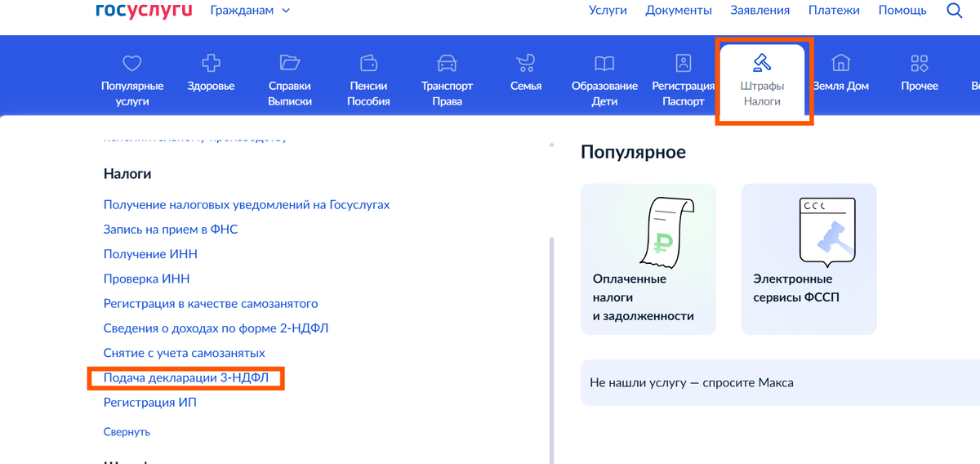Open the Услуги top menu
Image resolution: width=980 pixels, height=464 pixels.
point(608,11)
